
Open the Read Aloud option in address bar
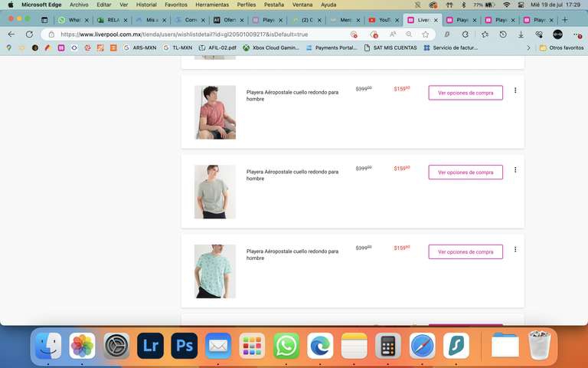pos(393,34)
